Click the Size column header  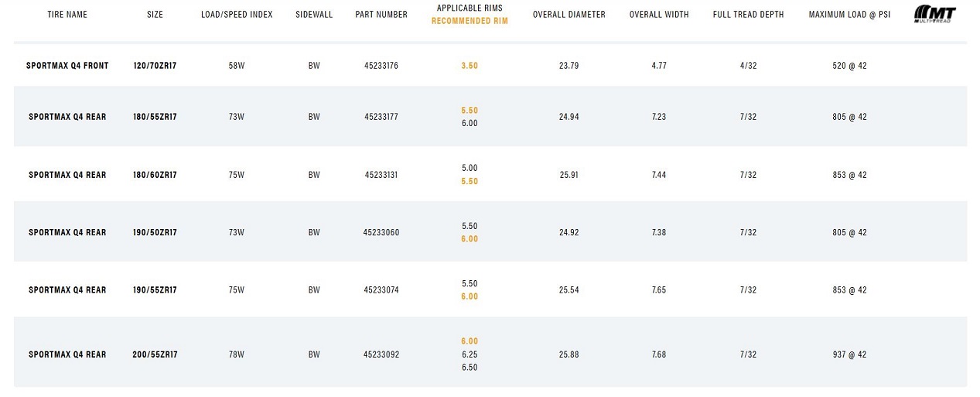click(x=155, y=15)
